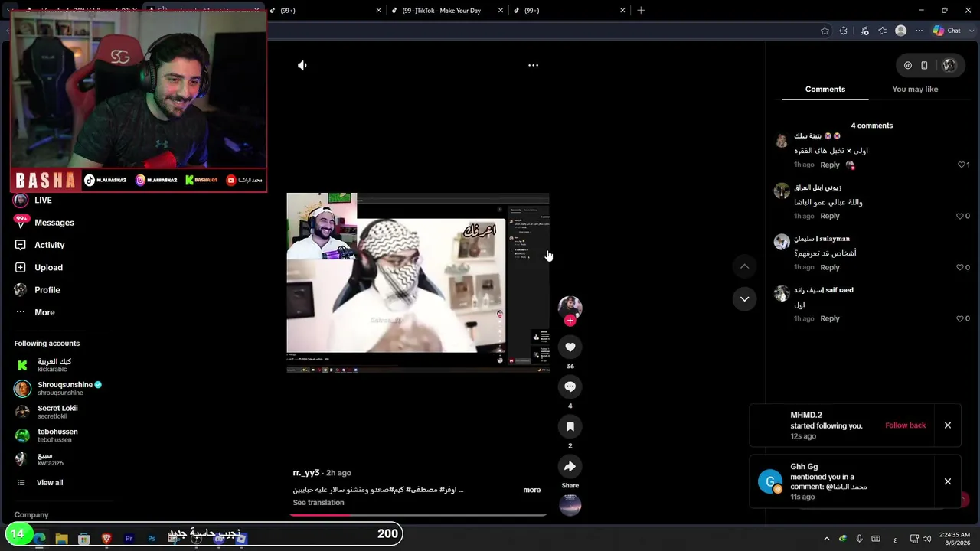This screenshot has height=551, width=980.
Task: Expand the video caption with more
Action: (531, 490)
